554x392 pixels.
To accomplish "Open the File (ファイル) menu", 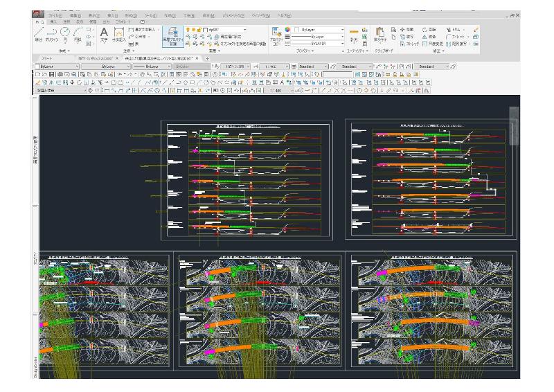I will [x=55, y=15].
